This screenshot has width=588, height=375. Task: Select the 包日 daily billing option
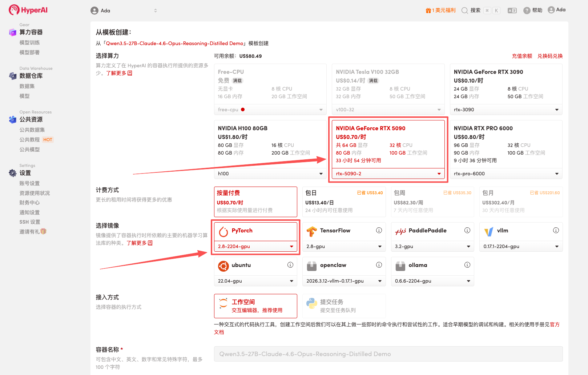(344, 202)
